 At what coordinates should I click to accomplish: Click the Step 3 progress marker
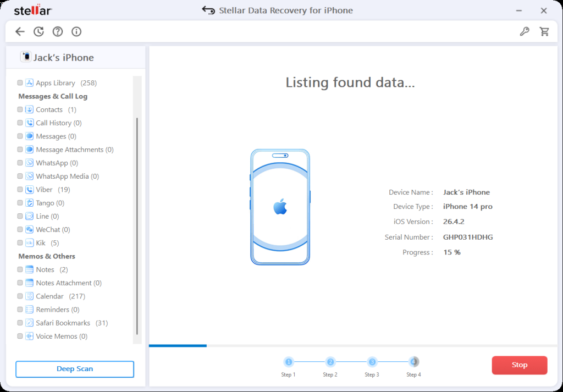372,362
